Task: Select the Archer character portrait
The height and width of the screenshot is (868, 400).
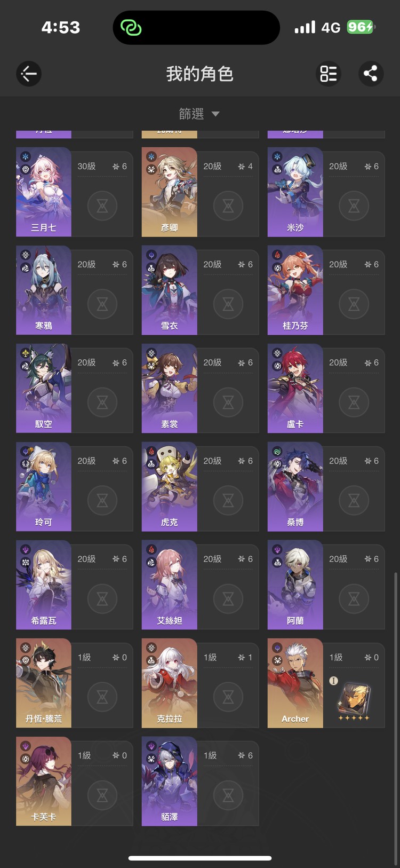Action: [295, 683]
